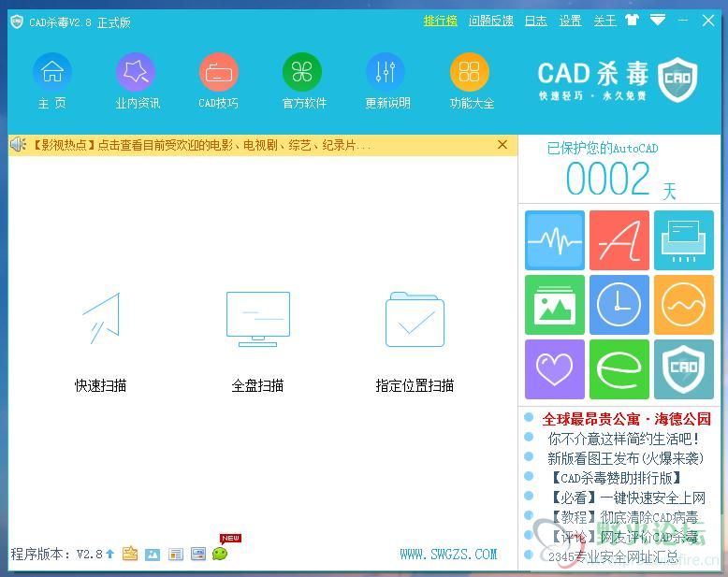The image size is (728, 577).
Task: Click the orange wave circle tile
Action: (684, 305)
